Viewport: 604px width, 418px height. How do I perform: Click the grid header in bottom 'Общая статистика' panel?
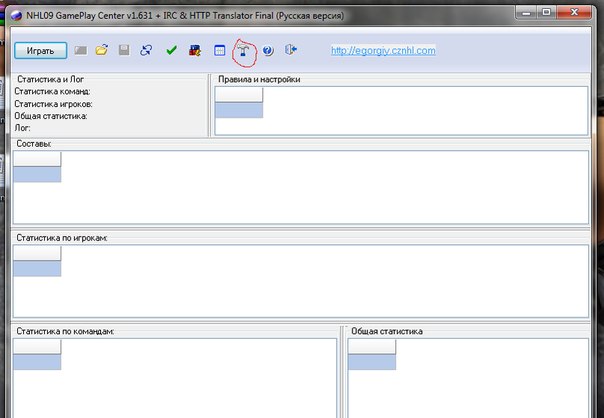pyautogui.click(x=372, y=347)
